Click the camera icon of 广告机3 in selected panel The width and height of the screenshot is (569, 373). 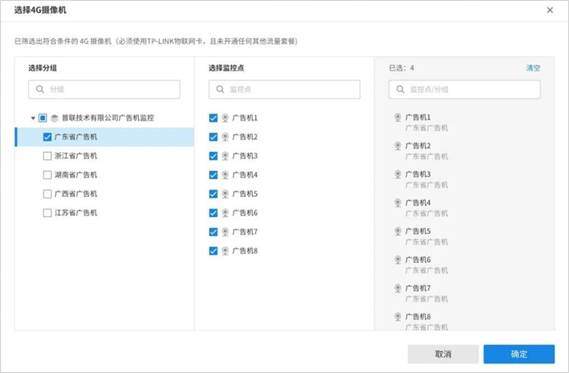[398, 175]
